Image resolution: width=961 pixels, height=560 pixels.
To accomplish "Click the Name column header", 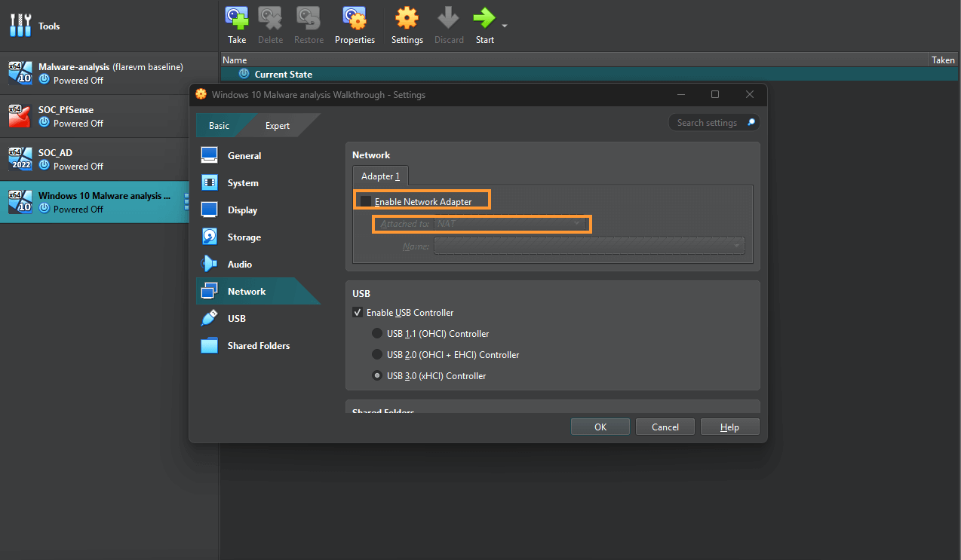I will pos(575,60).
